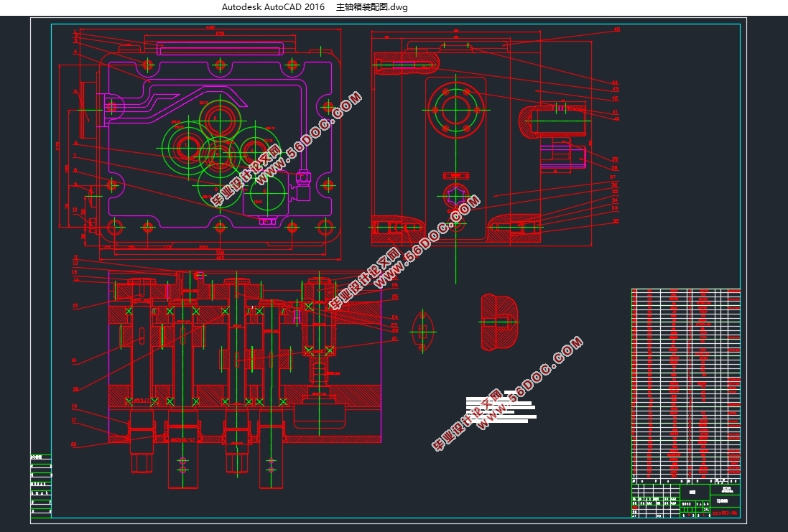Select part callout number 34

pyautogui.click(x=615, y=200)
